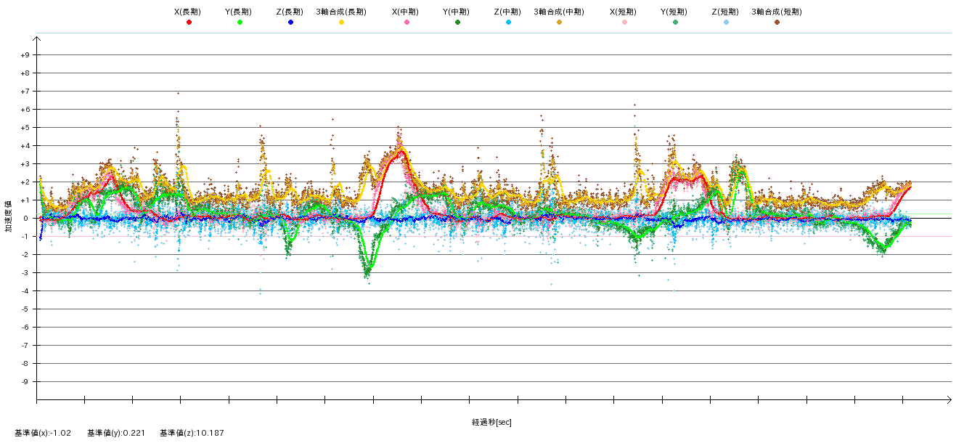Click the 基準値(y):0.221 text
Screen dimensions: 980x443
tap(116, 433)
